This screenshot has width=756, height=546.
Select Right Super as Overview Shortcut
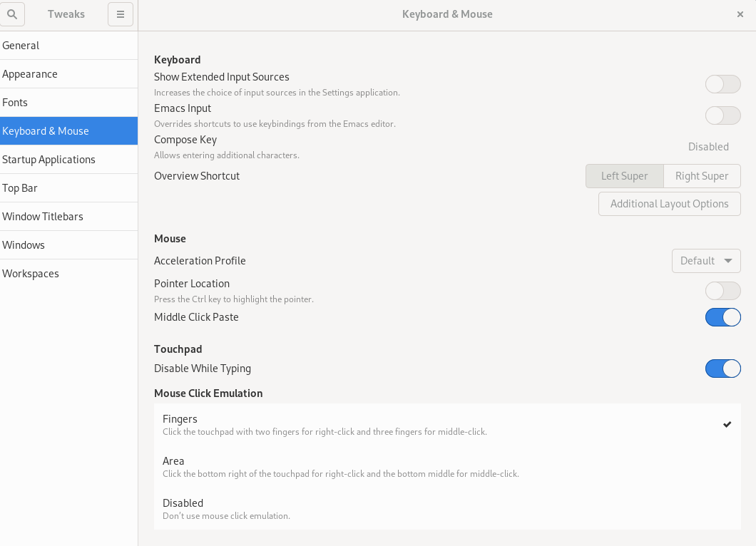click(x=702, y=176)
